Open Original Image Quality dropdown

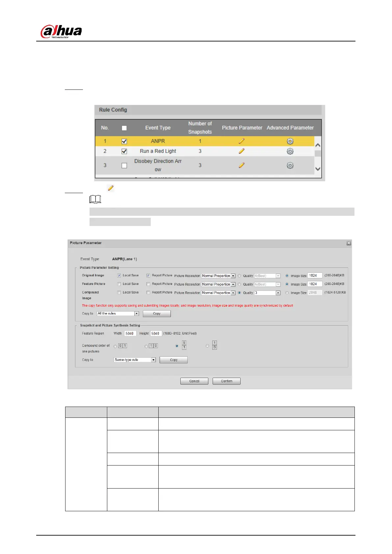click(x=267, y=276)
